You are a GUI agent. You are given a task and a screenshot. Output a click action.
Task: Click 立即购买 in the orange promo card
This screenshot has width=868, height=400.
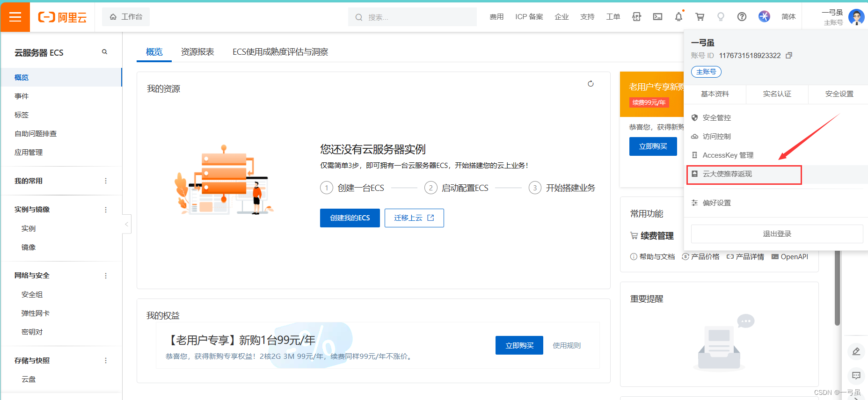tap(653, 146)
